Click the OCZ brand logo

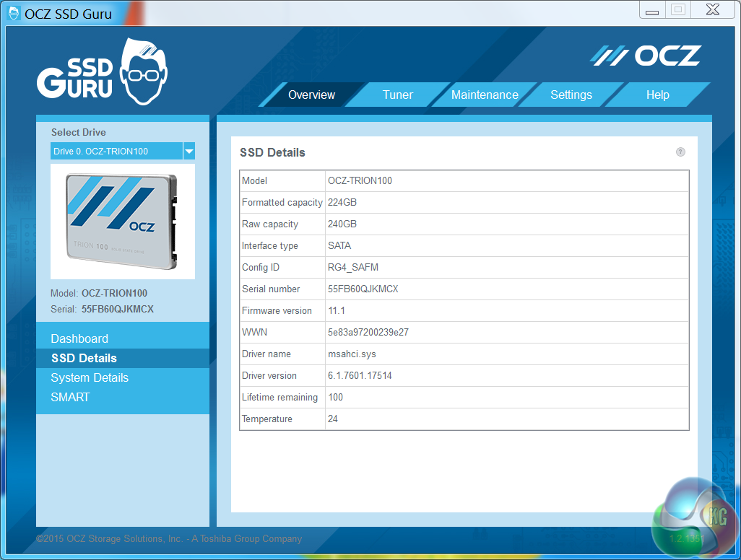click(645, 56)
